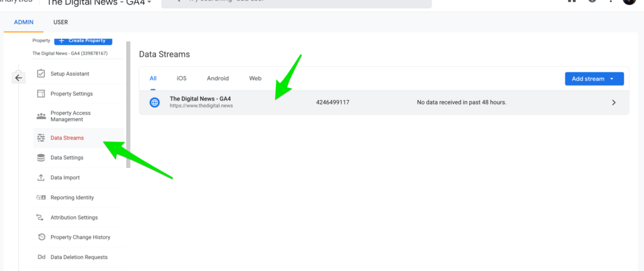Click the Data Import upload icon
The width and height of the screenshot is (644, 271).
point(41,177)
